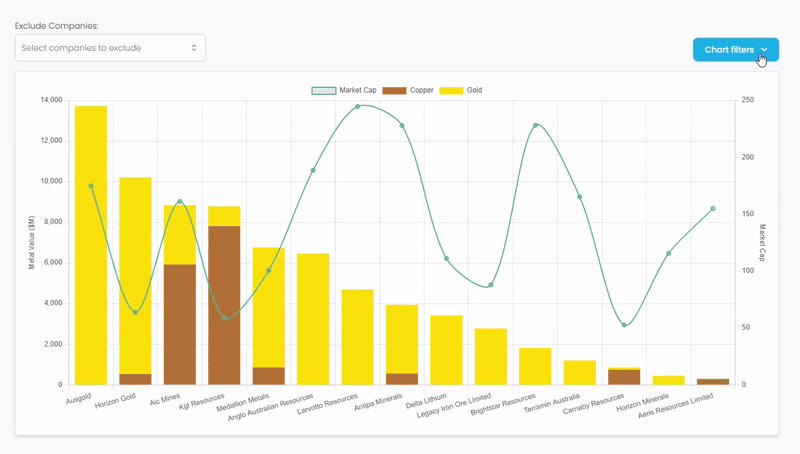The image size is (800, 454).
Task: Toggle Gold series via legend swatch
Action: click(x=452, y=90)
